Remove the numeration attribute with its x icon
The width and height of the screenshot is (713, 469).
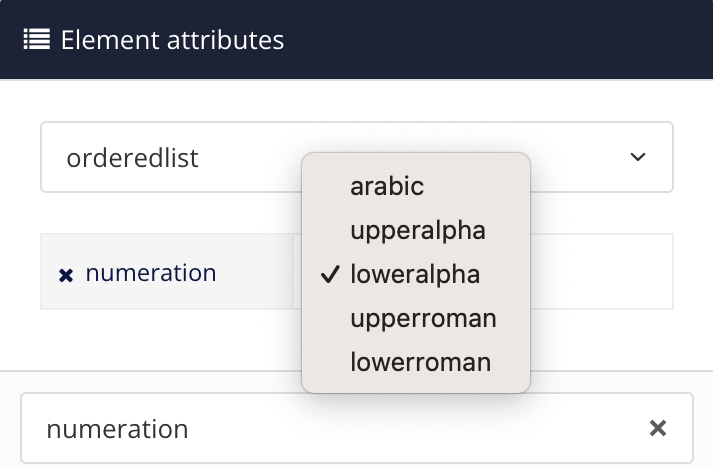[x=66, y=274]
